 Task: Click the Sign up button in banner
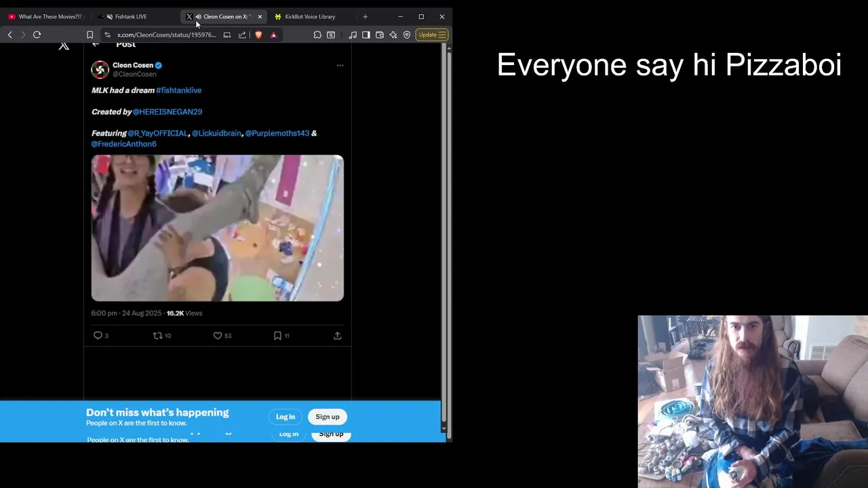pyautogui.click(x=327, y=417)
